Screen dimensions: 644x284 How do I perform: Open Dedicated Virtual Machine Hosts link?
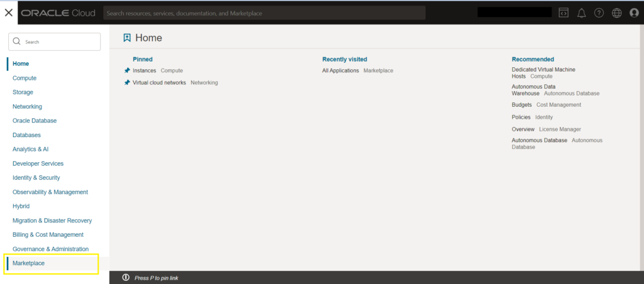543,73
